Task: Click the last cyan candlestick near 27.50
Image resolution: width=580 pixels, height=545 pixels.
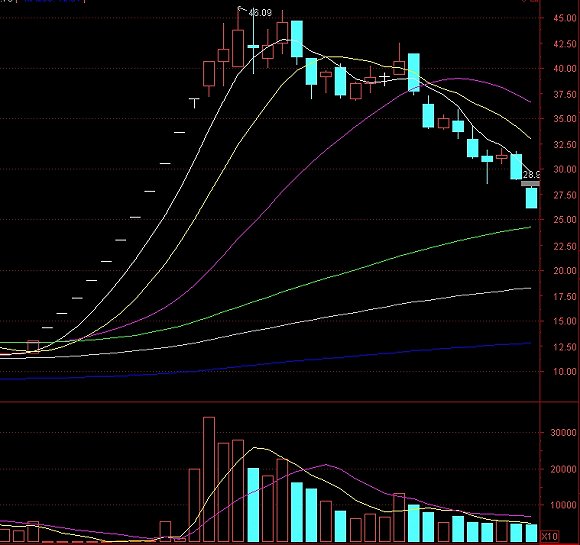Action: tap(532, 198)
